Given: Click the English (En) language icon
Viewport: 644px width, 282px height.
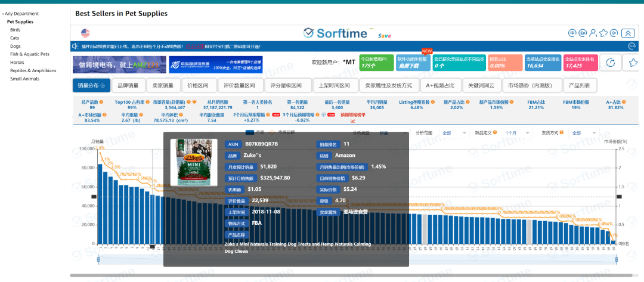Looking at the screenshot, I should [x=583, y=33].
